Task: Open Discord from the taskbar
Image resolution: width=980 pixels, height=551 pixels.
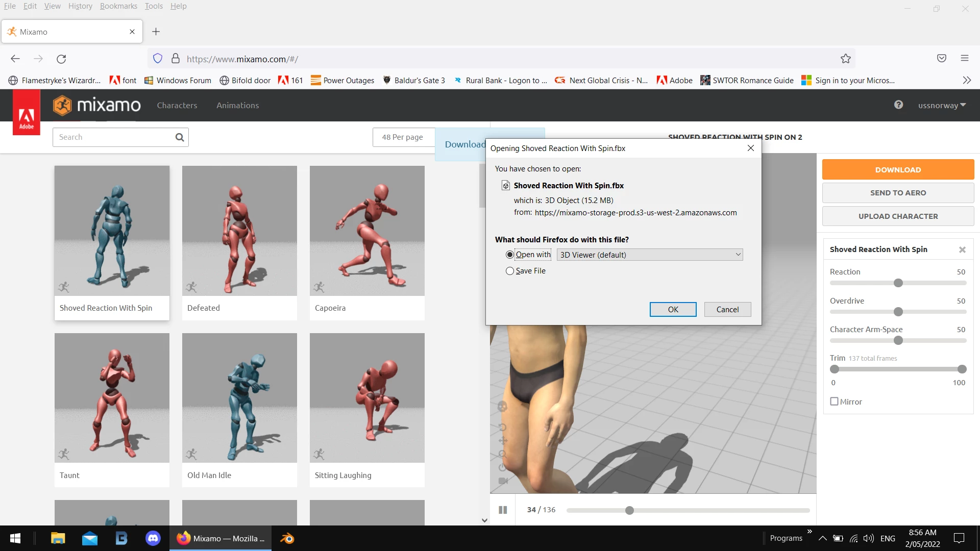Action: click(153, 538)
